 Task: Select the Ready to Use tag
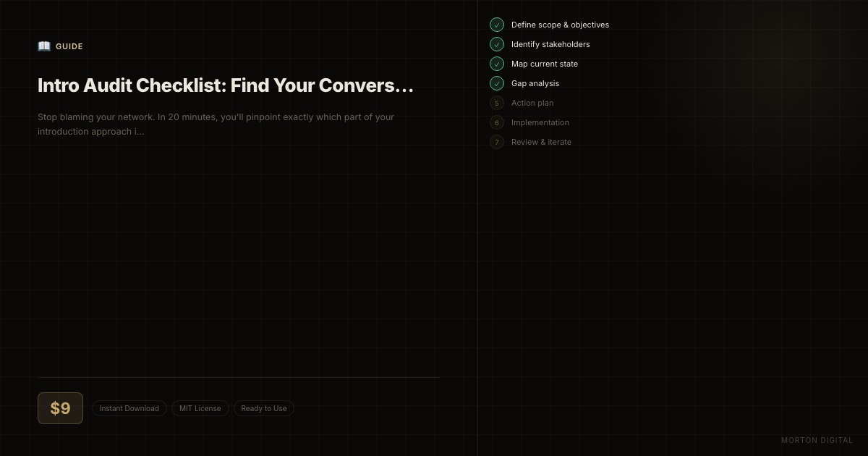264,408
